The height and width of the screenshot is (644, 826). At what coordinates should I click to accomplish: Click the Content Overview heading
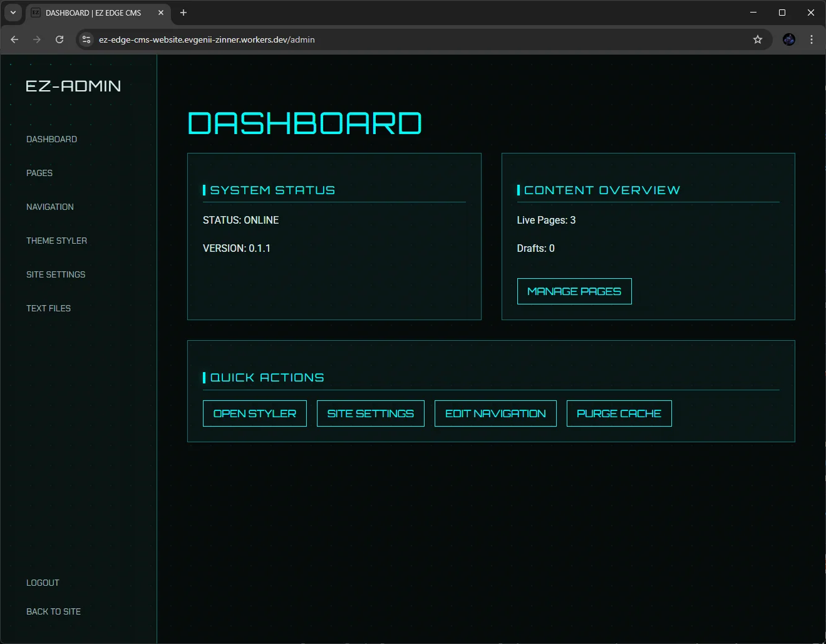[602, 190]
